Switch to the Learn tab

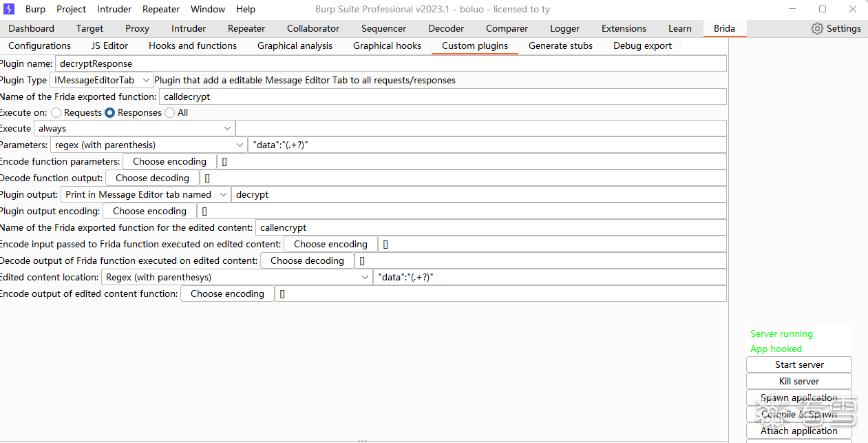point(680,28)
